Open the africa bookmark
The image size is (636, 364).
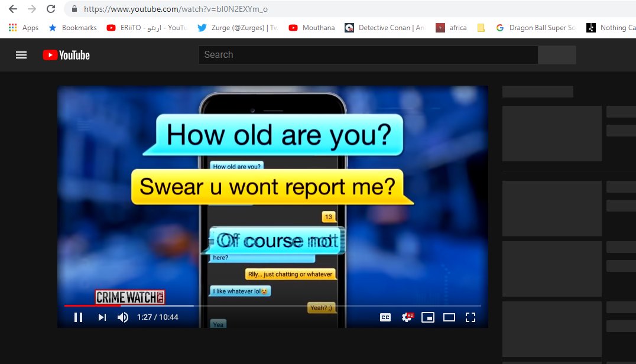point(451,28)
